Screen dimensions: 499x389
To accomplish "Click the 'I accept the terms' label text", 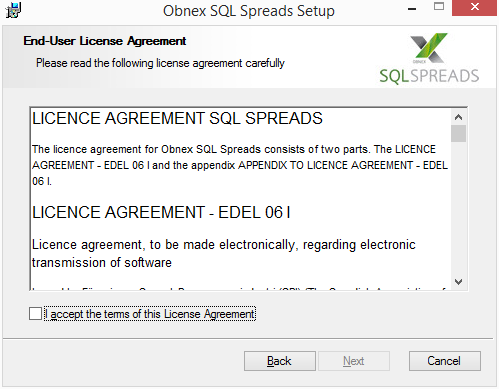I will click(x=150, y=314).
